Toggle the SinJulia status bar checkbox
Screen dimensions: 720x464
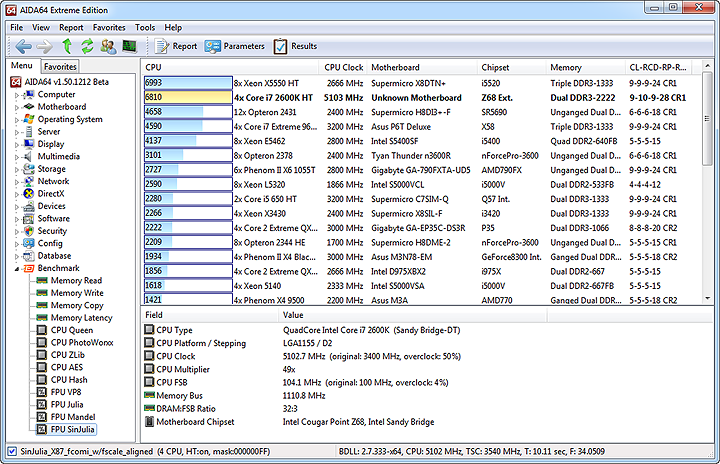point(12,451)
